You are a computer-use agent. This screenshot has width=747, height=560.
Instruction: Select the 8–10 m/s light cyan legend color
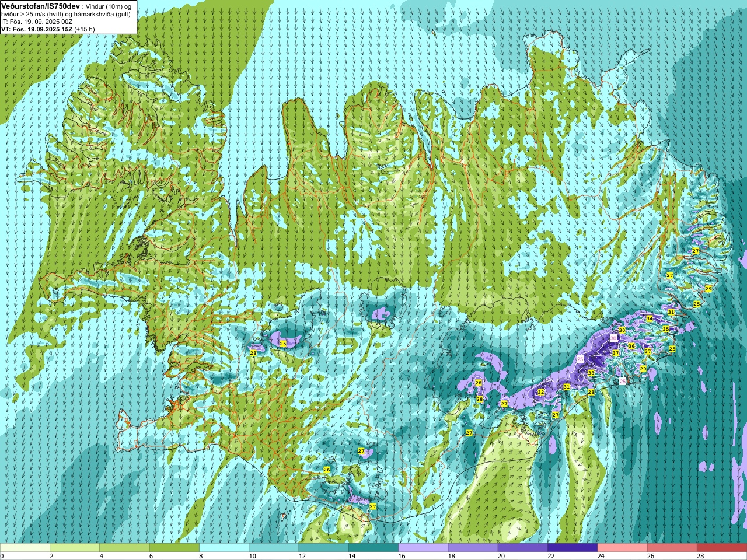click(x=224, y=548)
